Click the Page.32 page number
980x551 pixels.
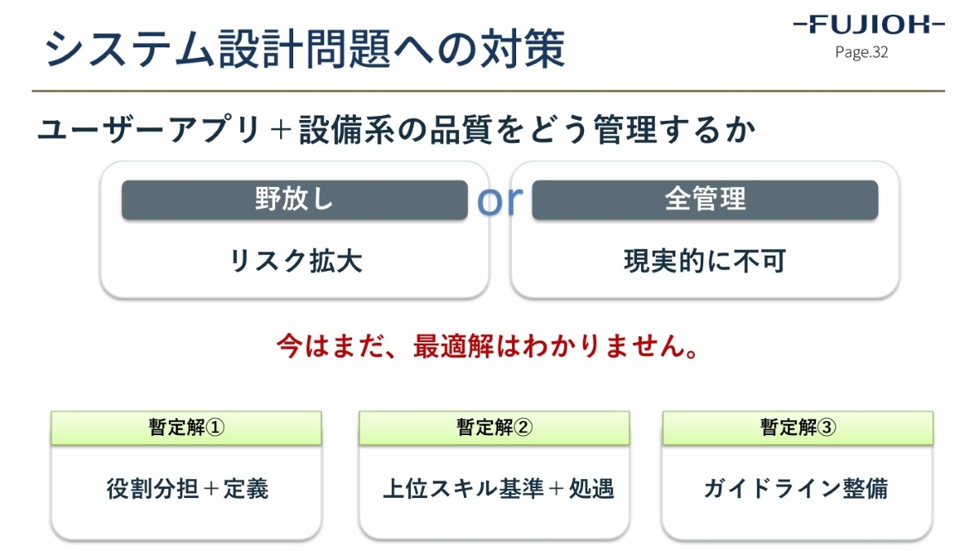[862, 53]
